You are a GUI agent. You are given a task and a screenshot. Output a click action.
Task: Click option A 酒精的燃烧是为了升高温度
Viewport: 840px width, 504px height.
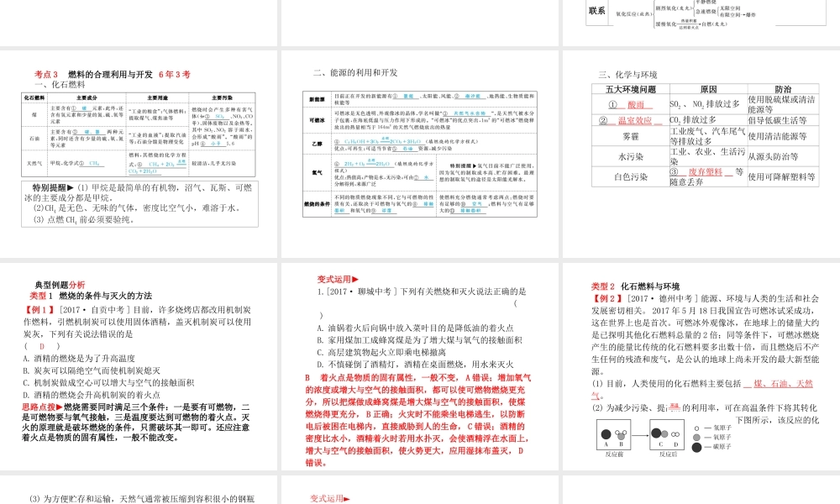tap(79, 359)
